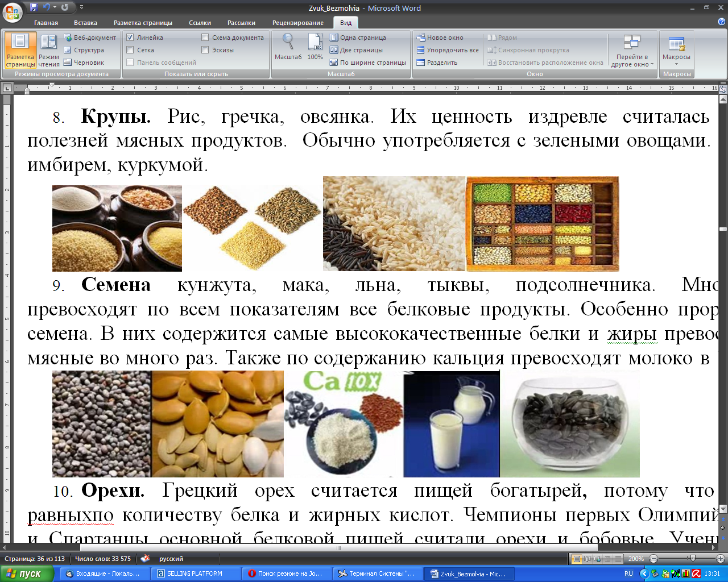Click the tab selector at ruler corner
Screen dimensions: 728x582
(x=7, y=88)
